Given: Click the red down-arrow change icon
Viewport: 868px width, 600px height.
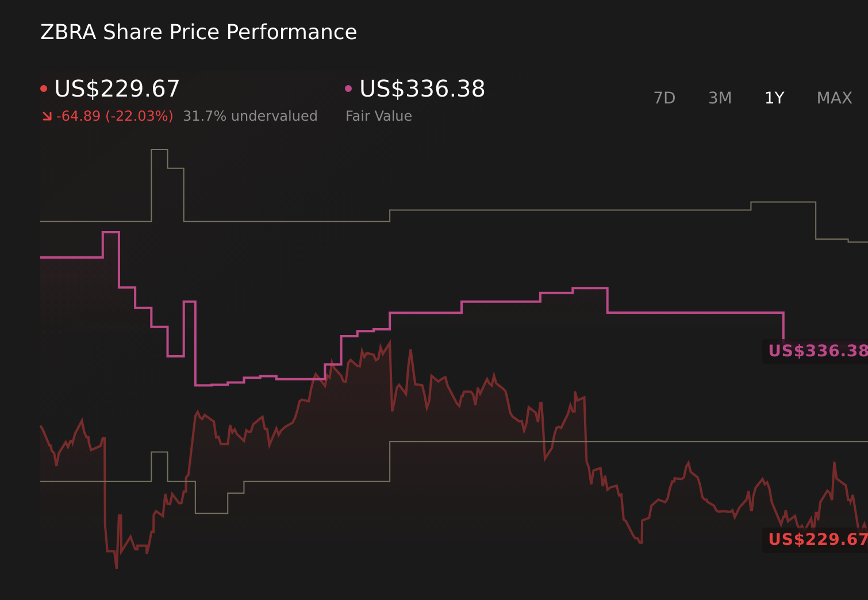Looking at the screenshot, I should click(x=47, y=117).
